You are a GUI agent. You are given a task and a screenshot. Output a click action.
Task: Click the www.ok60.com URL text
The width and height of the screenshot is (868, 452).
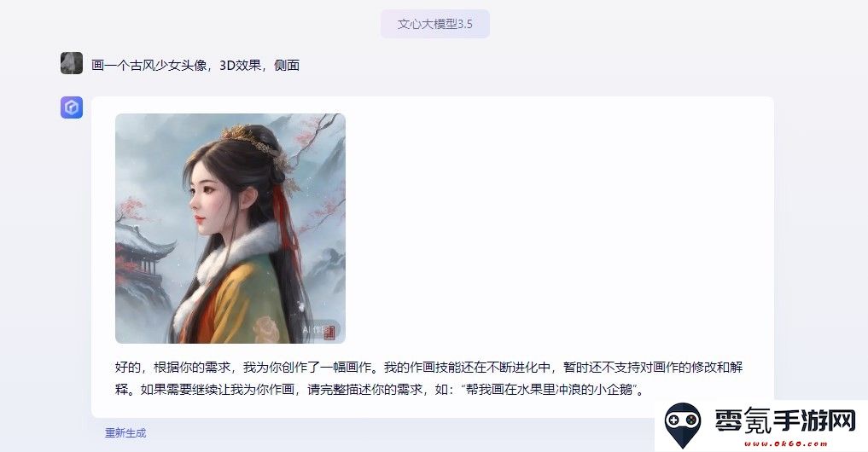[785, 443]
